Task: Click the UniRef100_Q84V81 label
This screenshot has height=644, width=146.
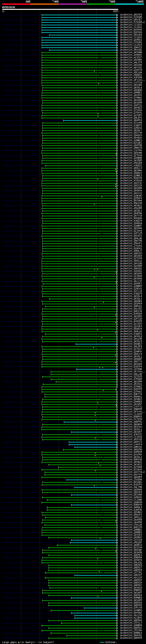Action: (131, 636)
